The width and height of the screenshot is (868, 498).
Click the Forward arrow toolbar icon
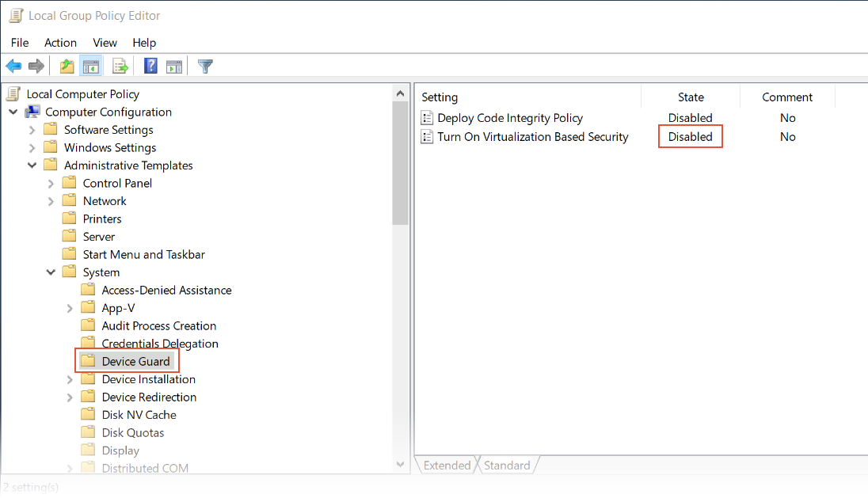click(x=36, y=67)
